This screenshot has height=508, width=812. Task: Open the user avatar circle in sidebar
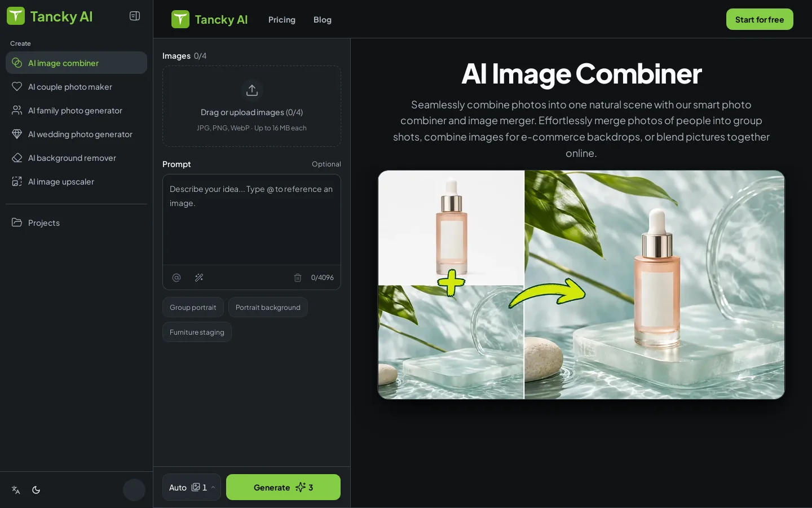pyautogui.click(x=134, y=490)
